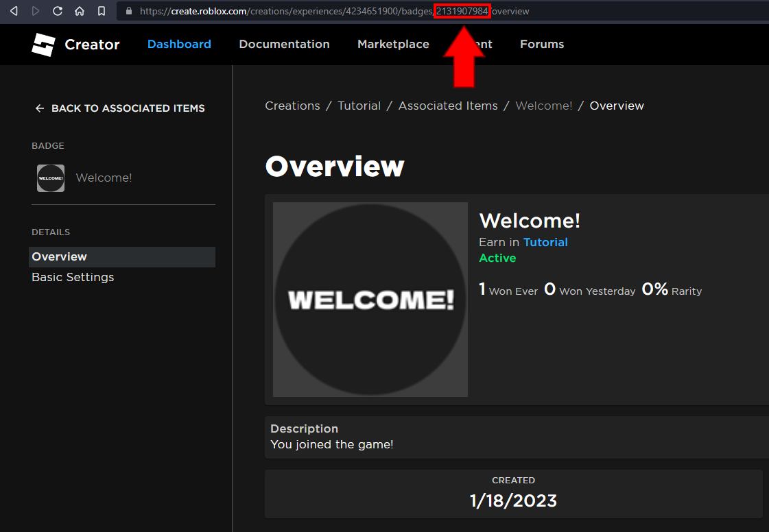Screen dimensions: 769x532
Task: Click the small Welcome! badge sidebar icon
Action: [x=51, y=178]
